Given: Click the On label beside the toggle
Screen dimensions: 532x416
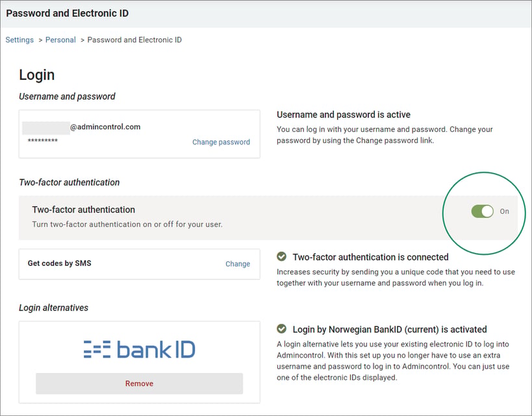Looking at the screenshot, I should pos(504,211).
